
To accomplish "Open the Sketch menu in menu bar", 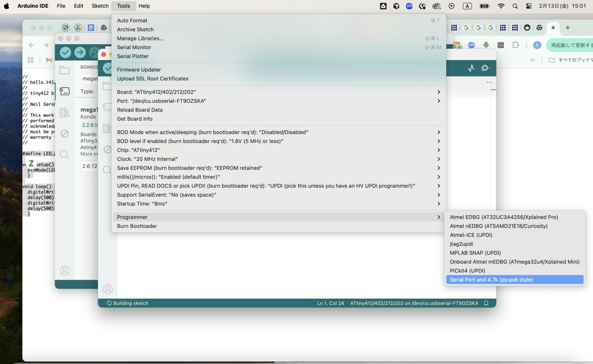I will point(100,6).
